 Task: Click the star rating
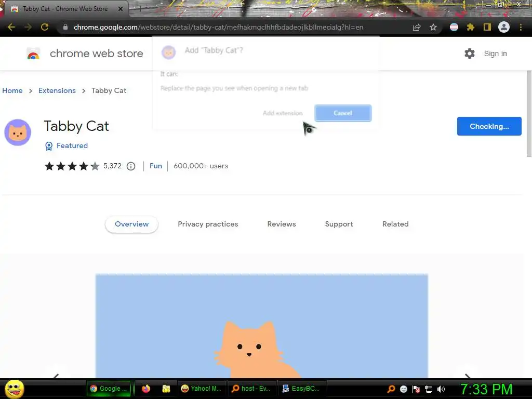[x=72, y=166]
